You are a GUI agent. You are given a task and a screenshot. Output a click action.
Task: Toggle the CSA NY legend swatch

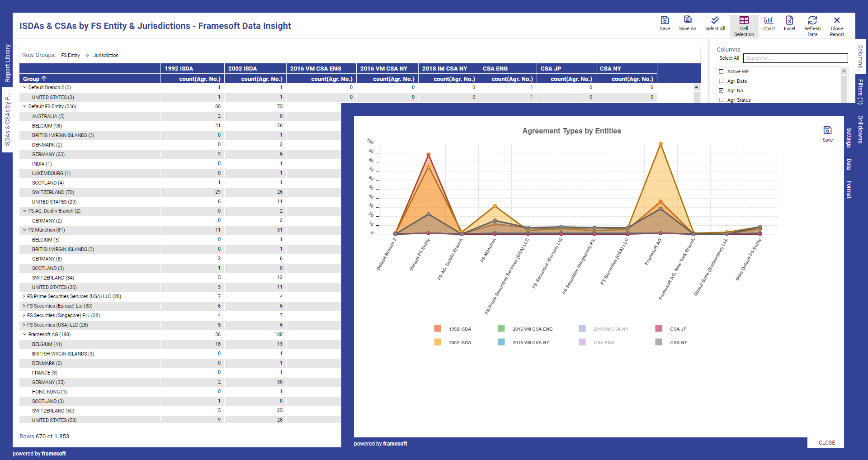[x=659, y=342]
